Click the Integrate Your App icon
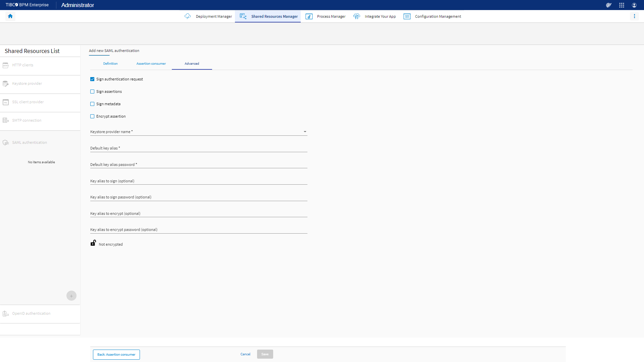The height and width of the screenshot is (362, 644). point(357,16)
